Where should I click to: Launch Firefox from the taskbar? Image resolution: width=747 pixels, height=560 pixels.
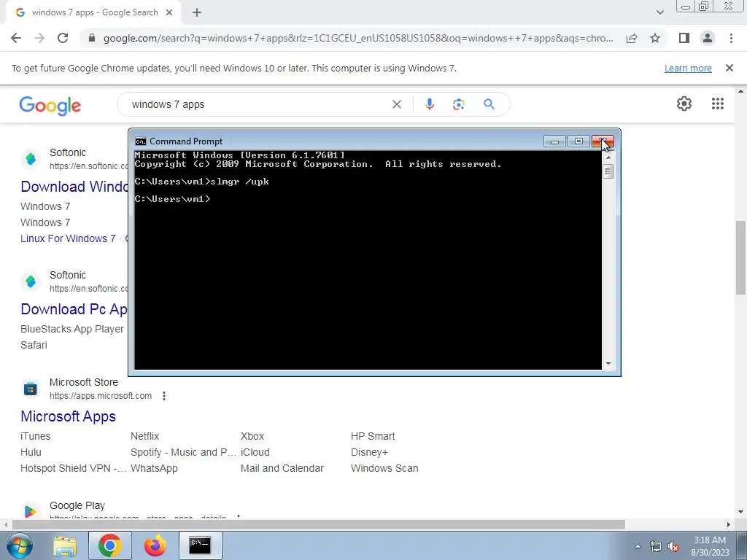click(x=155, y=545)
